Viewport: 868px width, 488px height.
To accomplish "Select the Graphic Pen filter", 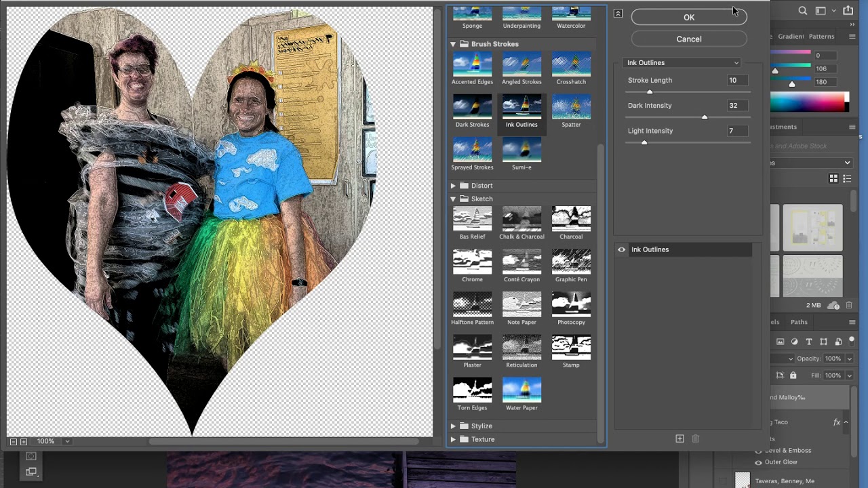I will coord(571,262).
